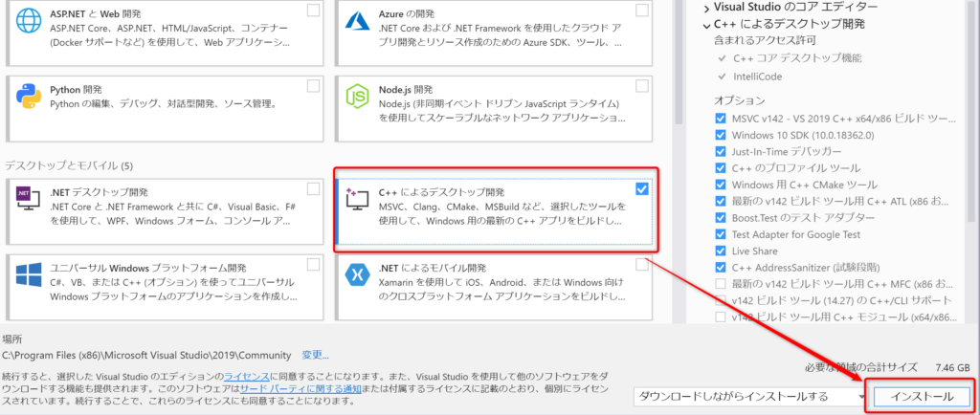
Task: Enable the ASP.NET と Web 開発 workload checkbox
Action: (313, 11)
